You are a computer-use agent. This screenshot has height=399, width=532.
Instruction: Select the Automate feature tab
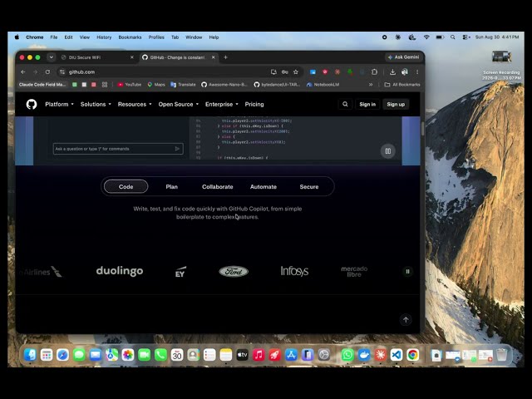pos(264,186)
